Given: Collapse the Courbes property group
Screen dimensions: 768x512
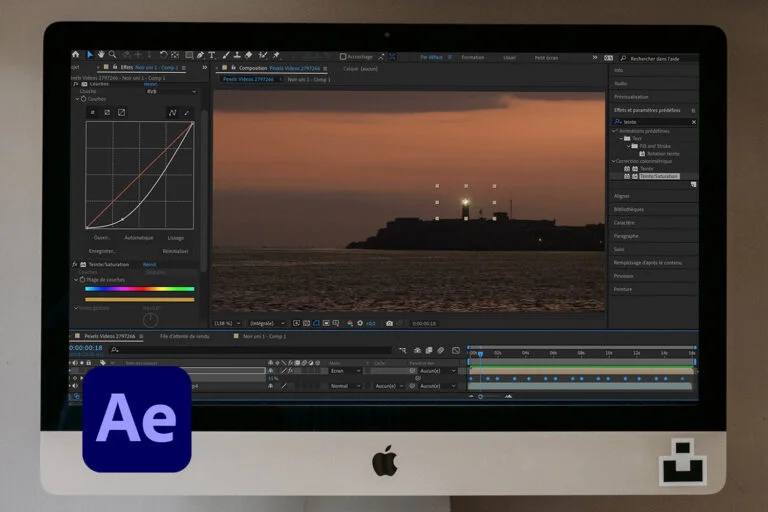Looking at the screenshot, I should (x=77, y=99).
